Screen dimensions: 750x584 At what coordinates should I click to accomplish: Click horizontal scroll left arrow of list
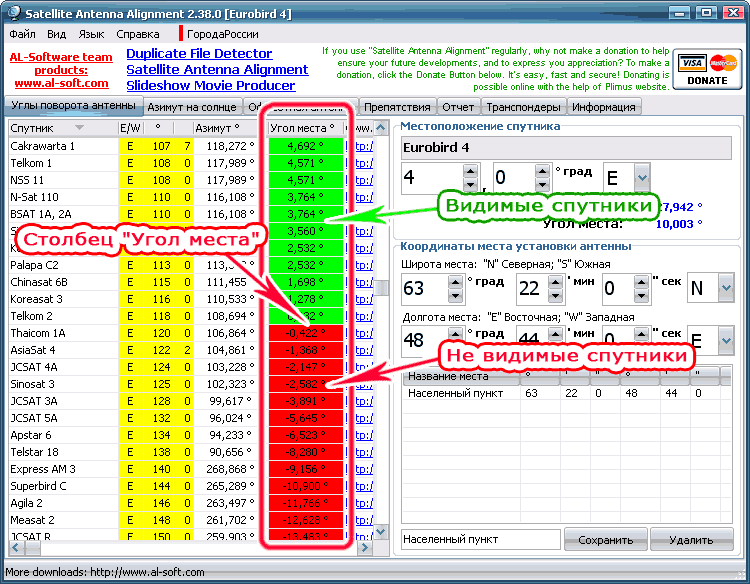click(x=15, y=548)
